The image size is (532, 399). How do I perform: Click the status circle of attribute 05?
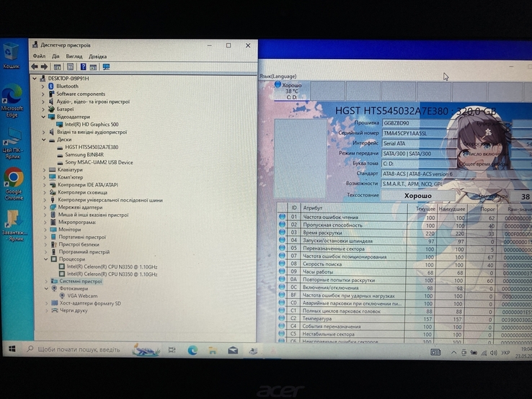point(282,248)
